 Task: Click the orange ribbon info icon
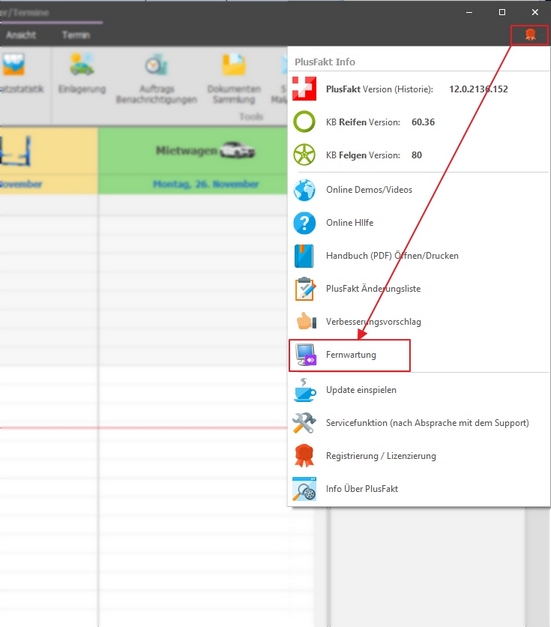click(x=530, y=35)
